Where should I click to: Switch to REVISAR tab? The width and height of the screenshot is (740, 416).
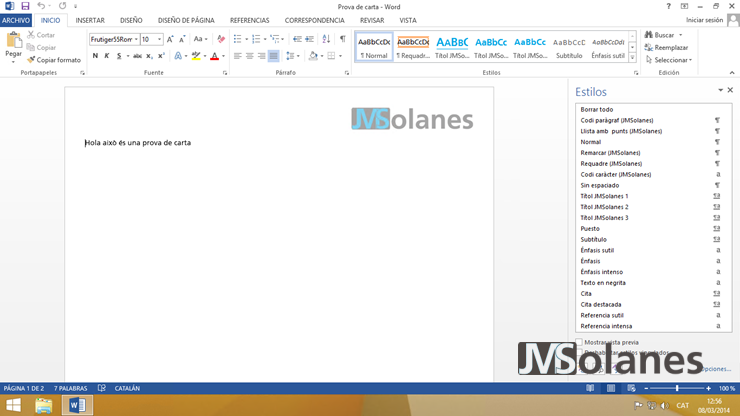click(x=372, y=20)
